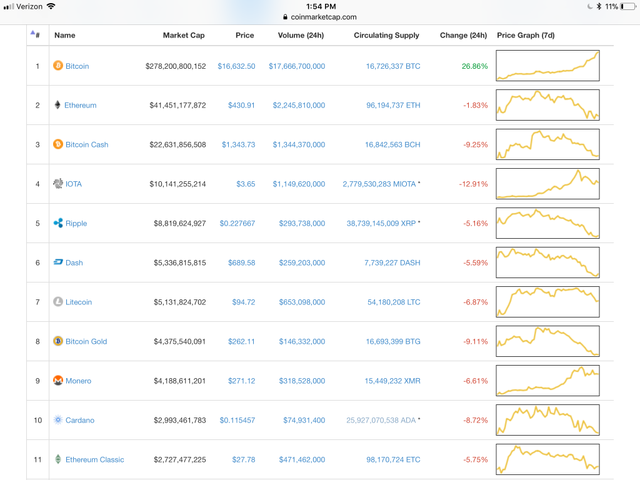The height and width of the screenshot is (480, 640).
Task: Tap the coinmarketcap.com address bar
Action: [320, 17]
